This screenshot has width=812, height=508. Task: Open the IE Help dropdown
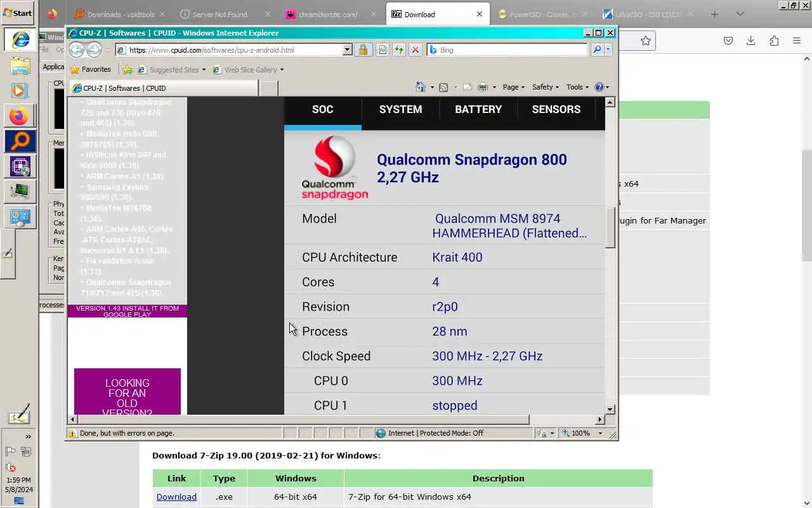[601, 87]
